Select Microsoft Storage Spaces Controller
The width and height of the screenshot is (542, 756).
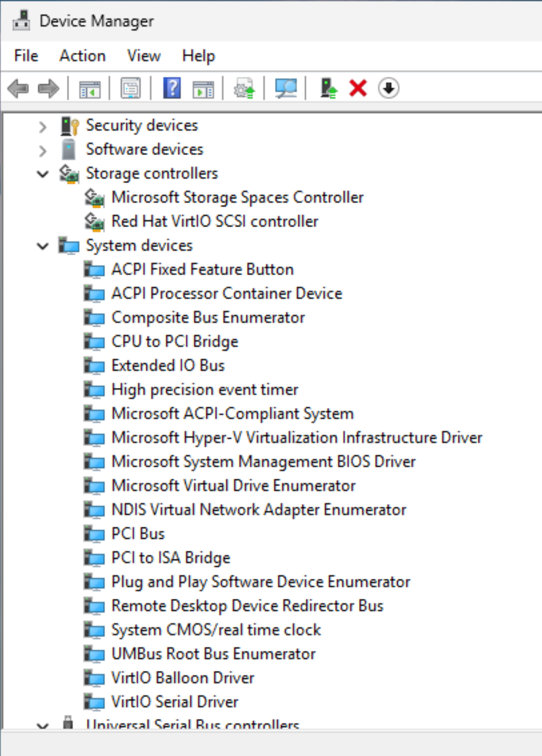coord(238,197)
